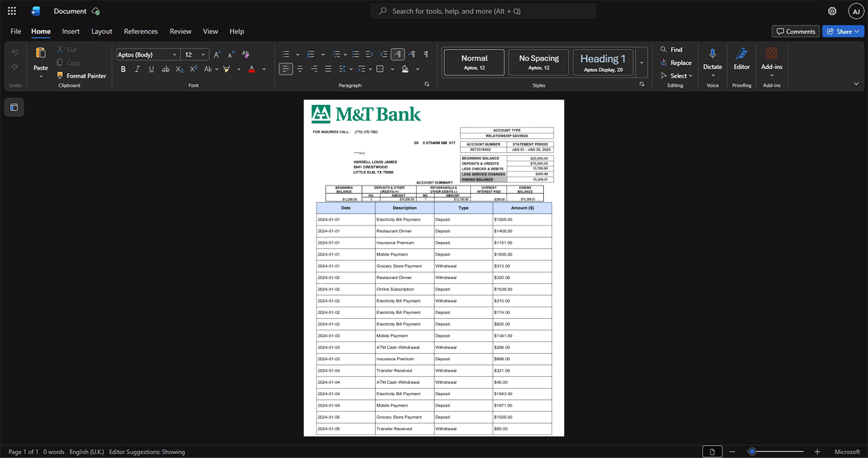The width and height of the screenshot is (868, 458).
Task: Expand the Styles gallery arrow
Action: (642, 62)
